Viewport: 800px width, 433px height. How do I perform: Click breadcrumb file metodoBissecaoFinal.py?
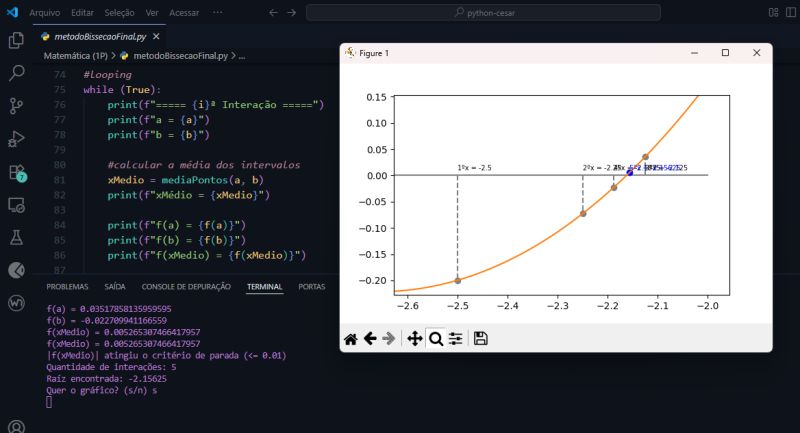180,56
